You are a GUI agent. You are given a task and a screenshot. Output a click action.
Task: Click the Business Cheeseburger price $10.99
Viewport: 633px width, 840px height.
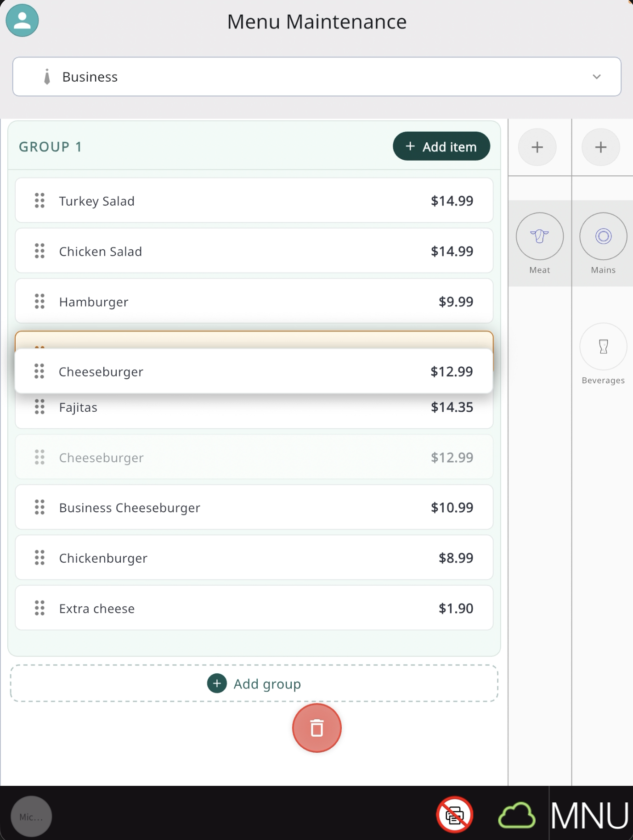click(x=452, y=507)
